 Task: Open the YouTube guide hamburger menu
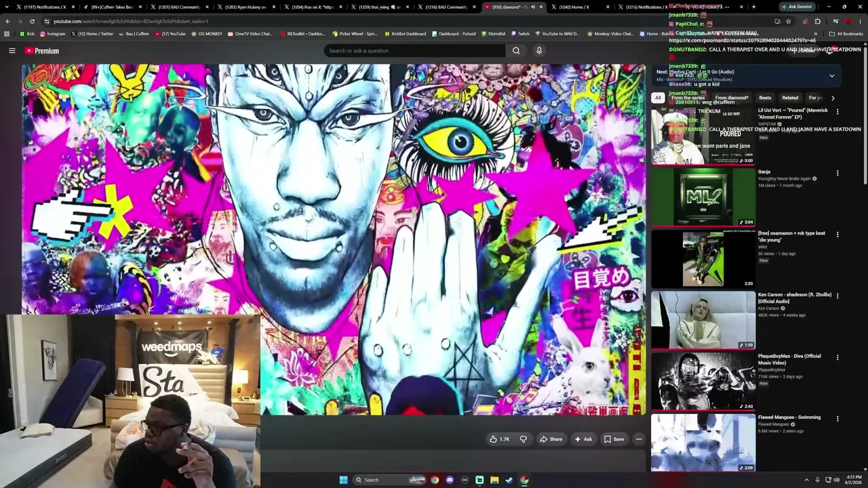(x=12, y=51)
